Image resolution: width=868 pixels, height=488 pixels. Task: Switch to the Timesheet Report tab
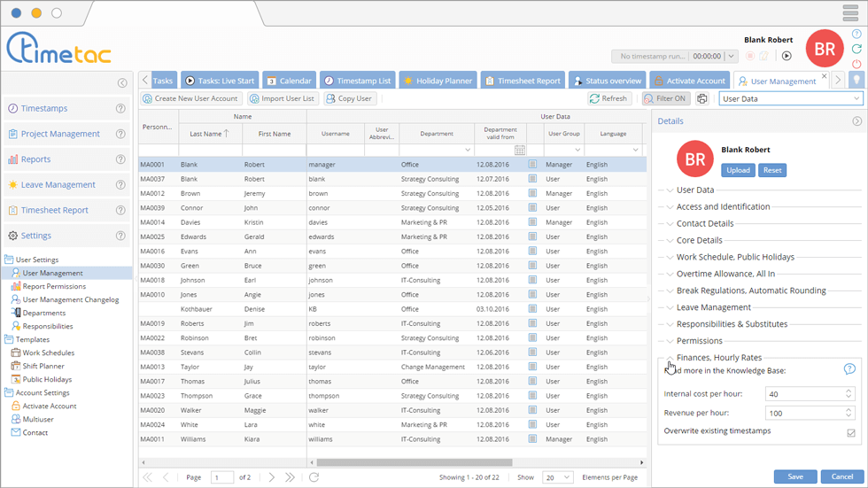[523, 81]
